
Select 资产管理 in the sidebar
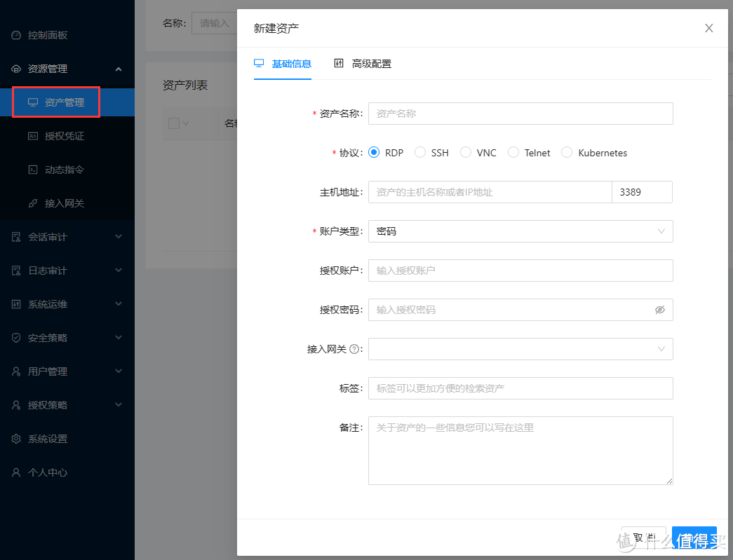coord(67,102)
